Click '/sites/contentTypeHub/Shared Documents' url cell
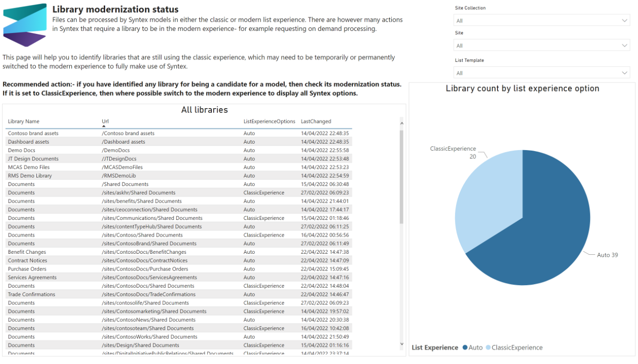This screenshot has height=364, width=638. click(x=152, y=226)
